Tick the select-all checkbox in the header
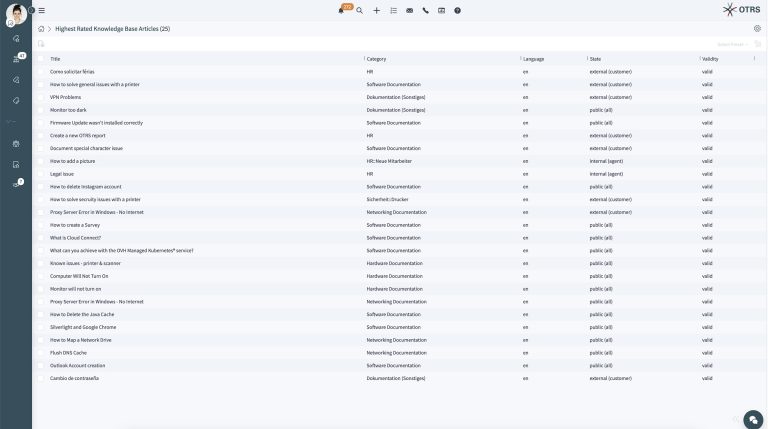 pyautogui.click(x=41, y=59)
